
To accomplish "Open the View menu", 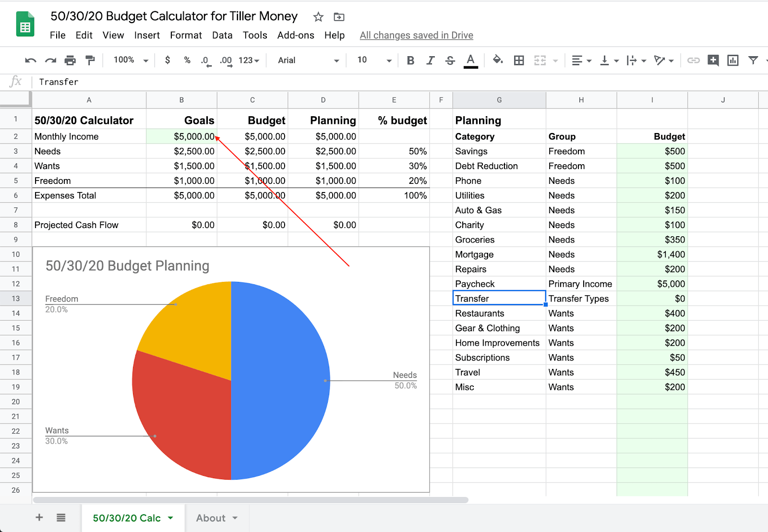I will click(x=113, y=35).
